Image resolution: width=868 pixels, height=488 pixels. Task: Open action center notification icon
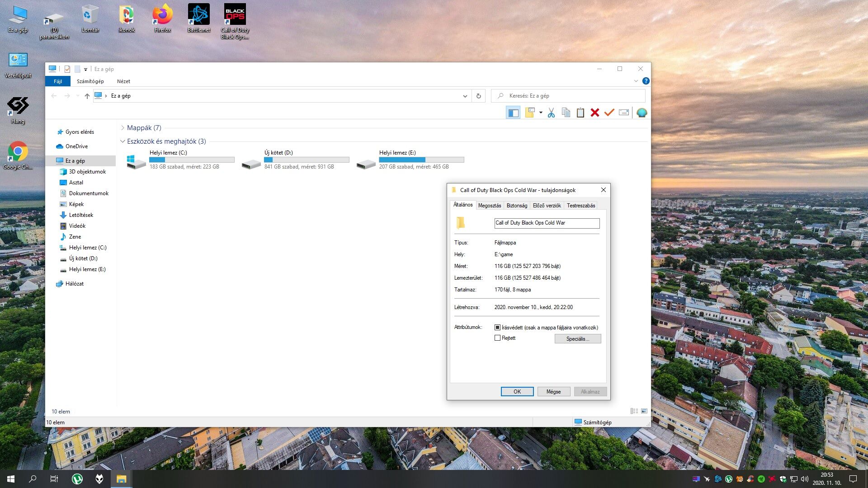(853, 479)
